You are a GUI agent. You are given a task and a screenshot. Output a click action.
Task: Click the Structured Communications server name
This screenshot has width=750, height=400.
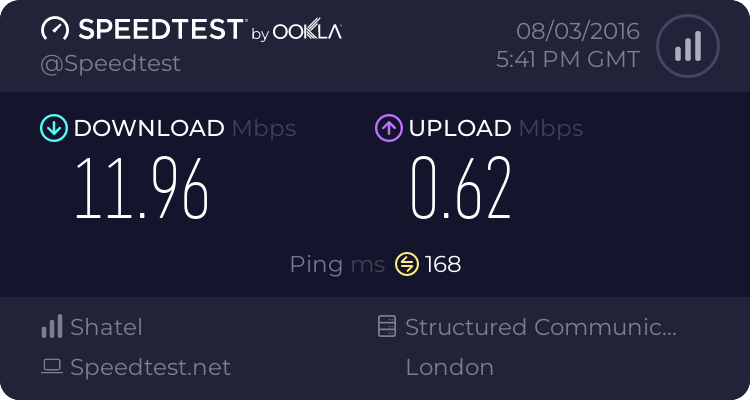[x=541, y=327]
